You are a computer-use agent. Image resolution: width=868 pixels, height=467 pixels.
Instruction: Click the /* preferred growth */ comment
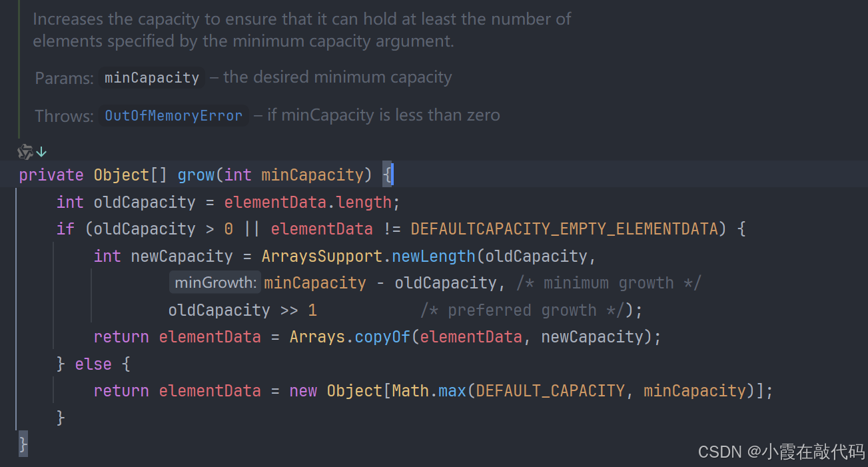pyautogui.click(x=522, y=310)
